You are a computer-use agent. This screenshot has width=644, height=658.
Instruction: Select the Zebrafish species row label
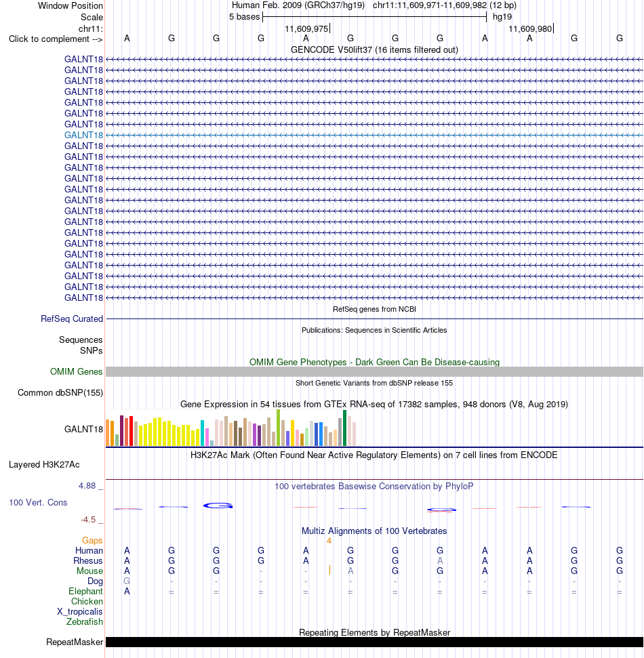(x=85, y=621)
